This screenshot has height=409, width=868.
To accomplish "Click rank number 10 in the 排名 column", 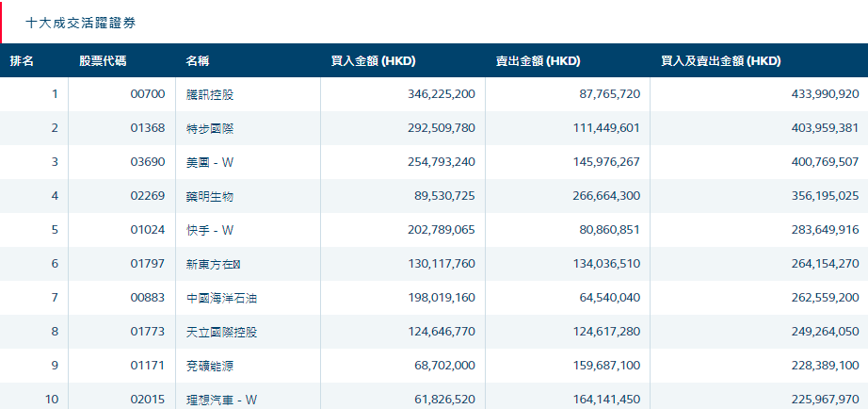I will point(52,399).
